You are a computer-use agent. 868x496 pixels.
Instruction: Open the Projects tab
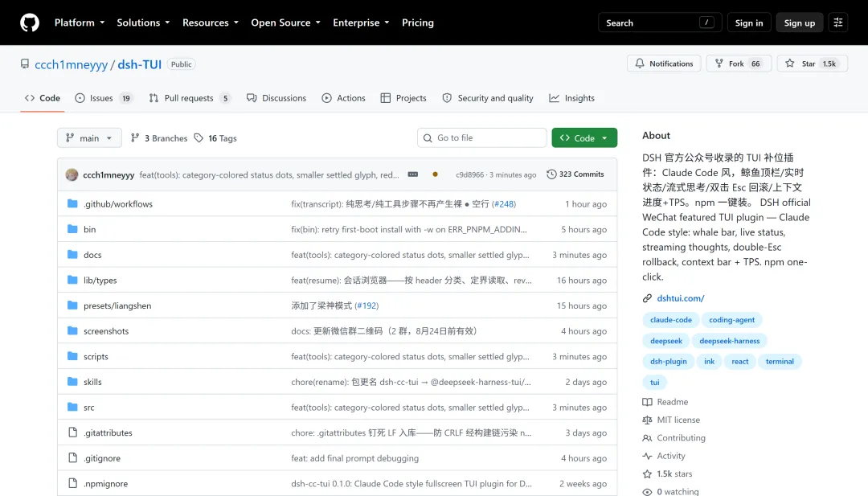(x=403, y=98)
